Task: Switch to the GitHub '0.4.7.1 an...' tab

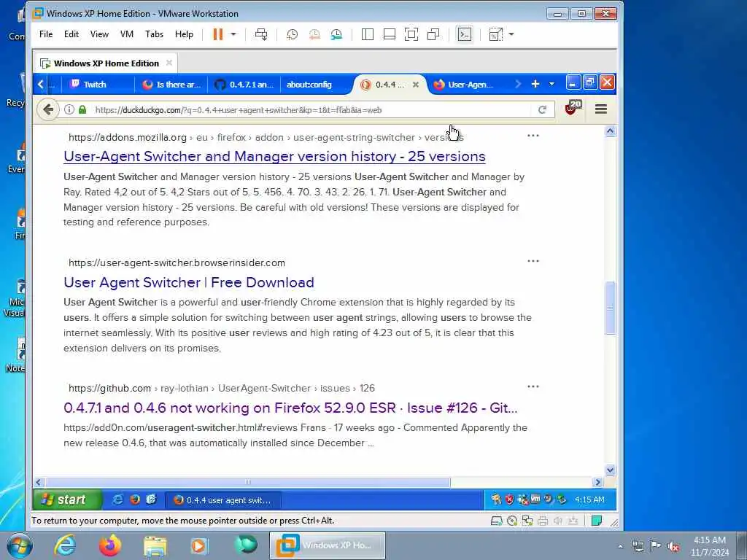Action: click(244, 85)
